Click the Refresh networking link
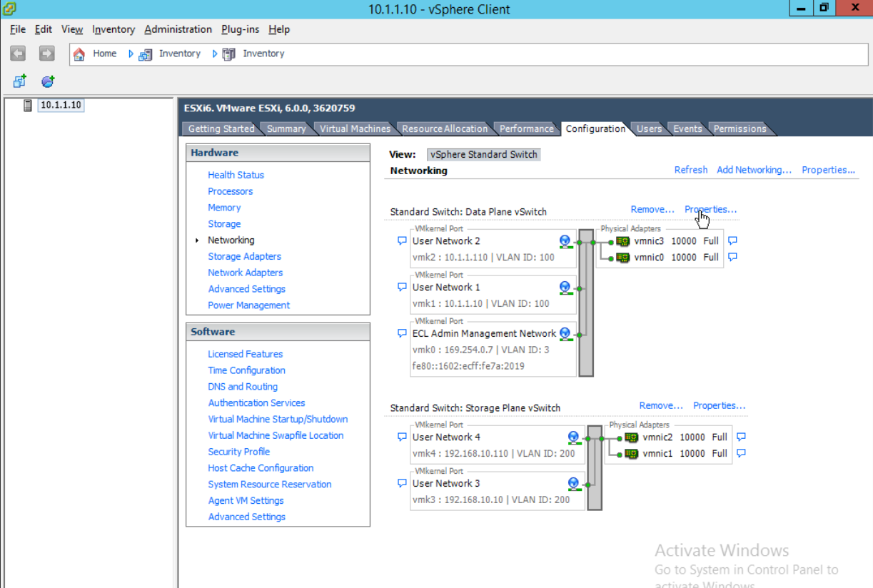Screen dimensions: 873x588 click(x=690, y=170)
